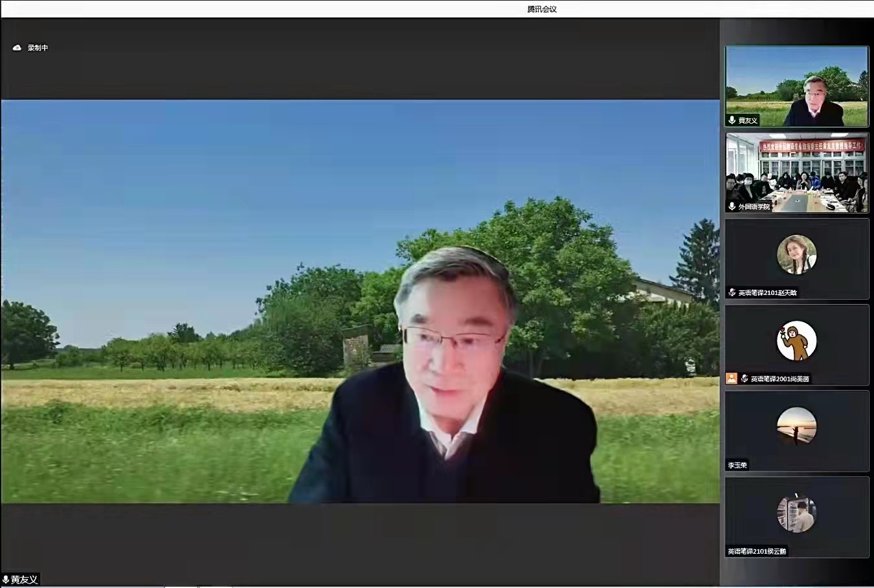
Task: Click the 英语笔译2101侯云鹏 name label
Action: [757, 552]
